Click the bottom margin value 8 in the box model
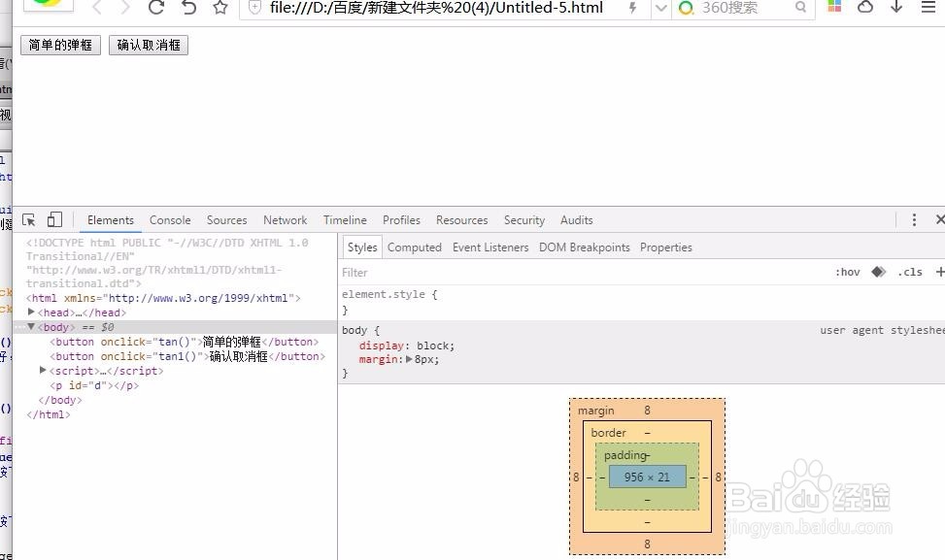This screenshot has height=560, width=945. [647, 544]
